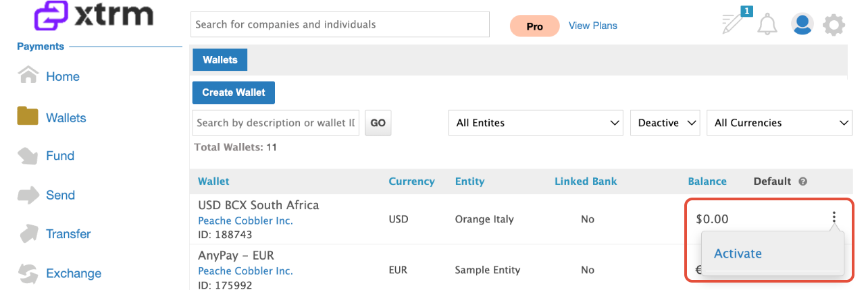
Task: Expand the All Currencies dropdown
Action: (x=780, y=123)
